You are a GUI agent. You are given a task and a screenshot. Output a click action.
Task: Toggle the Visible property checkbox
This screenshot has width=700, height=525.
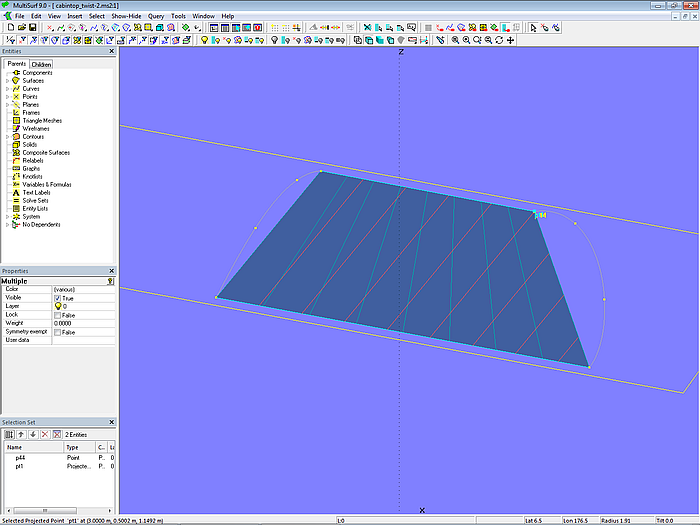(57, 298)
